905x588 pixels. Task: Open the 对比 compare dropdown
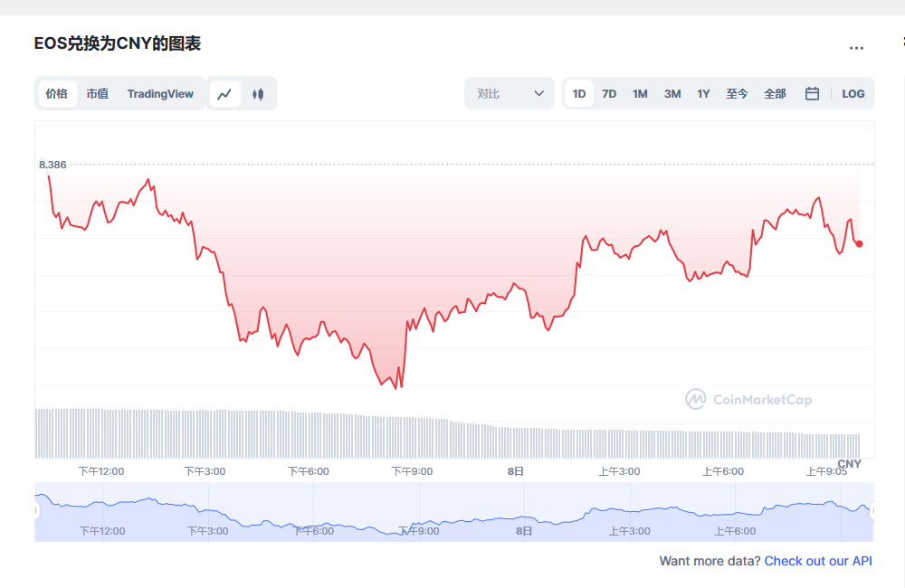pos(509,93)
